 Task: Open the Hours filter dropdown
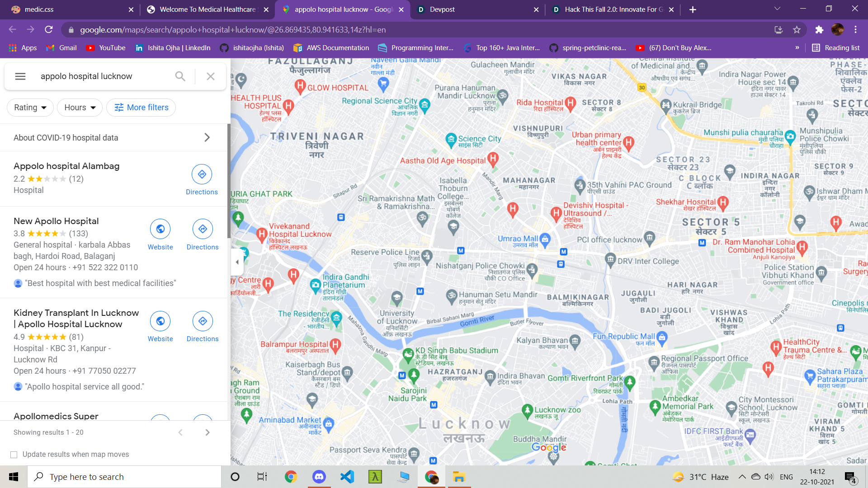pyautogui.click(x=80, y=108)
